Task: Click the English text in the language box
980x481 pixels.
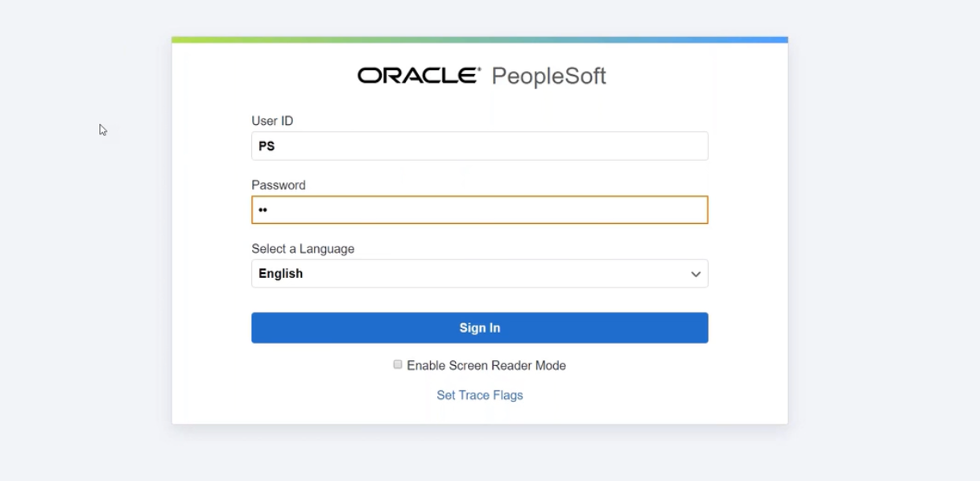Action: [279, 273]
